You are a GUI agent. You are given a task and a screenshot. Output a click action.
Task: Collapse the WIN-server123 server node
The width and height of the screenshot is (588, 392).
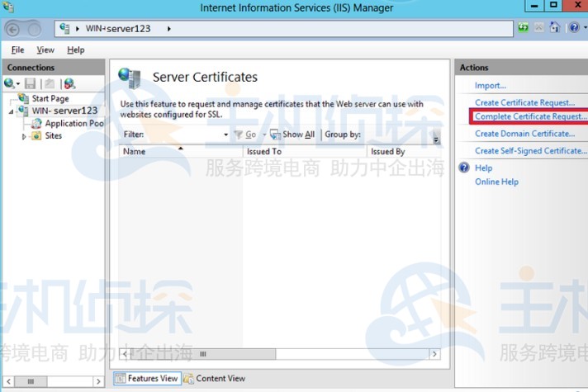point(11,111)
